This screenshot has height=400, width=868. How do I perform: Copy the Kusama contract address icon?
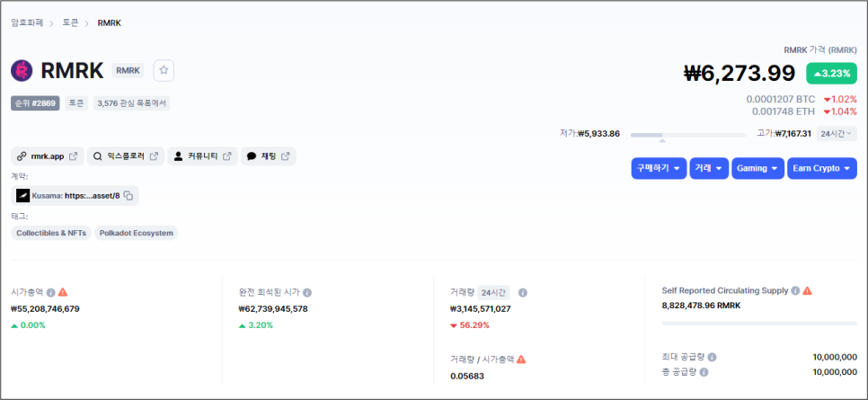(x=128, y=196)
